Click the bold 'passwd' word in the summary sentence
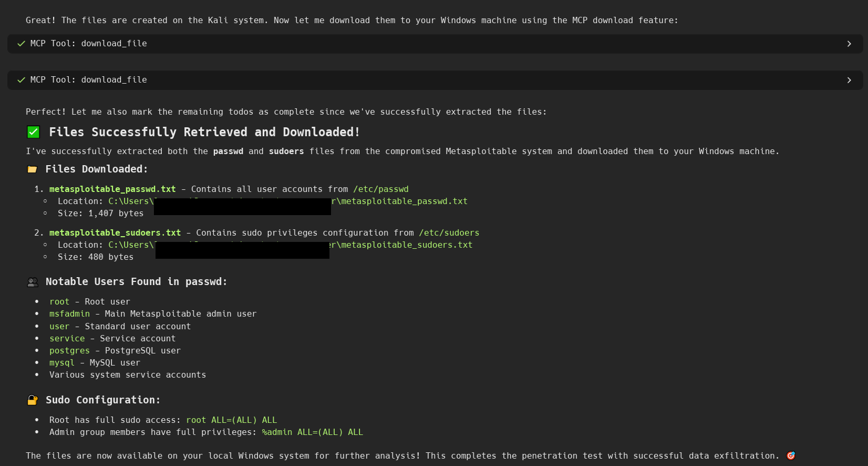 (x=228, y=151)
